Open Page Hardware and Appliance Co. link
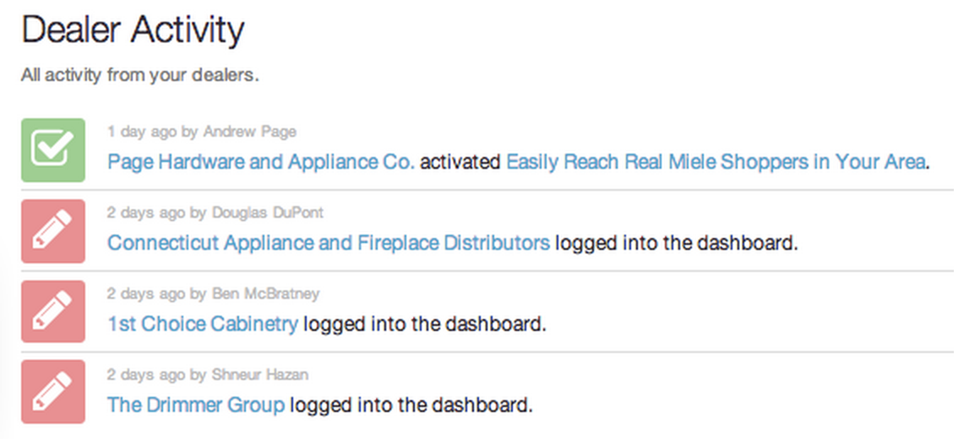980x439 pixels. pyautogui.click(x=261, y=162)
